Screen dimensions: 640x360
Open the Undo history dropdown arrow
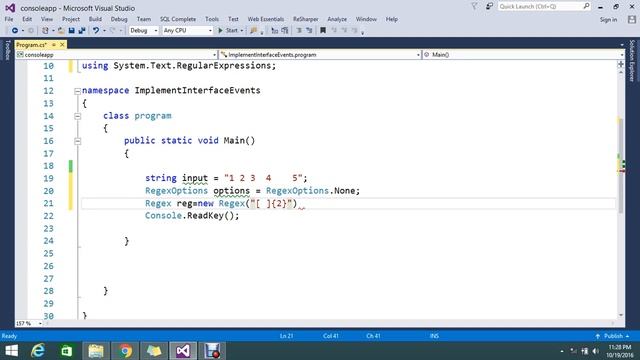pos(104,31)
